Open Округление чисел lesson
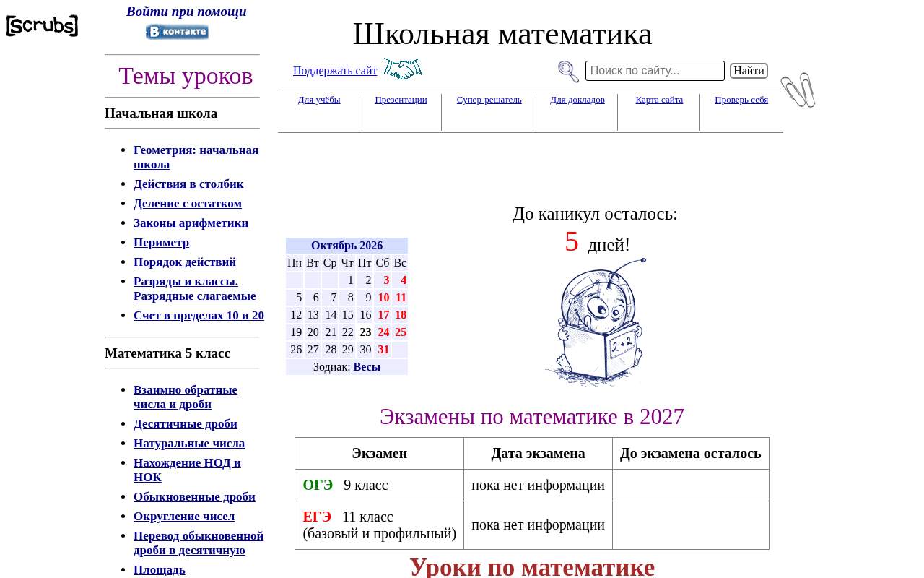 184,517
